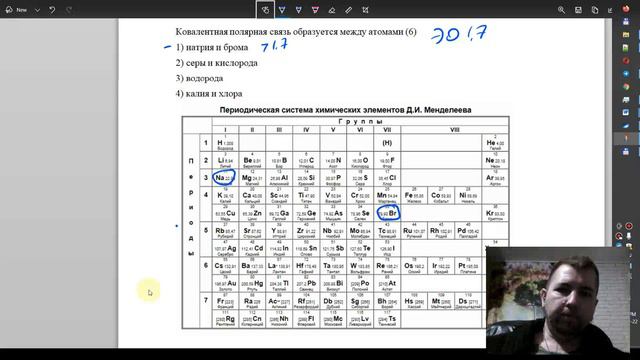Click the Kr krypton cell
This screenshot has height=360, width=640.
tap(495, 213)
